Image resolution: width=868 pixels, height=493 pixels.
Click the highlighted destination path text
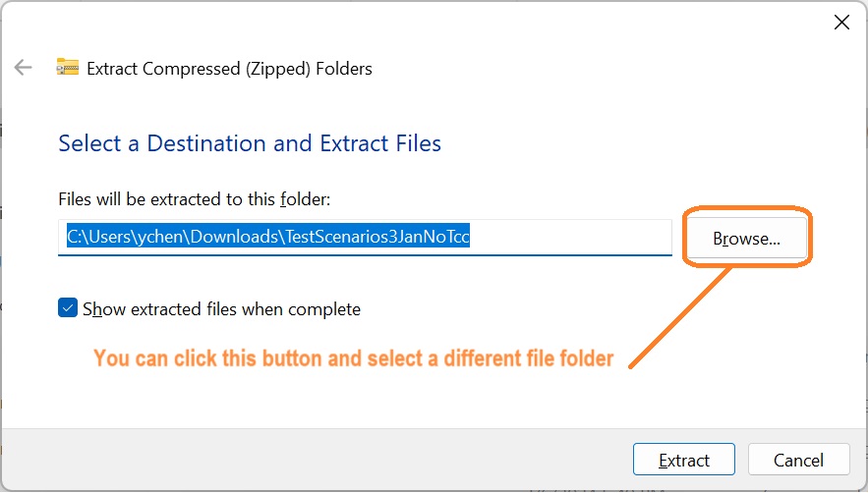pyautogui.click(x=267, y=238)
